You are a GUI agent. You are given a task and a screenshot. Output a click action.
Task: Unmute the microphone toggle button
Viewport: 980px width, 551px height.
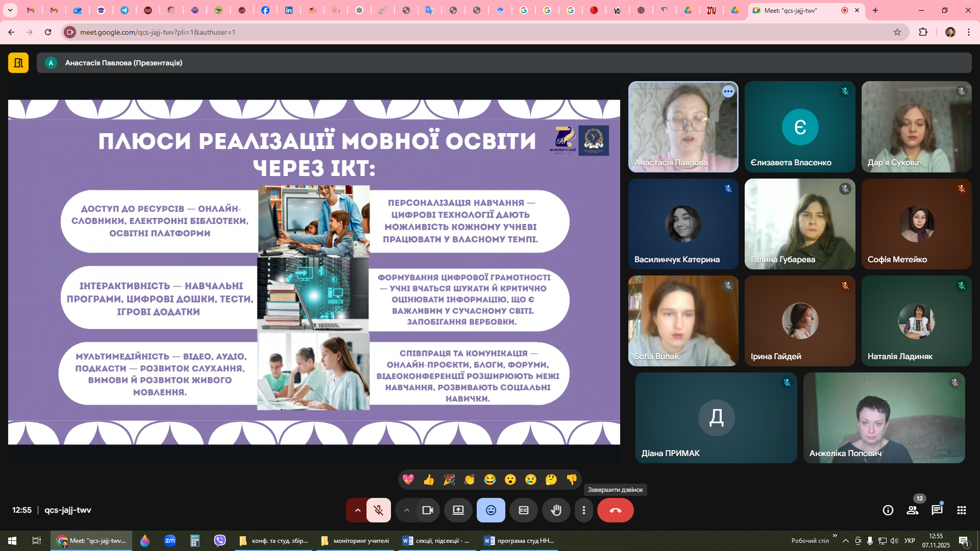378,510
